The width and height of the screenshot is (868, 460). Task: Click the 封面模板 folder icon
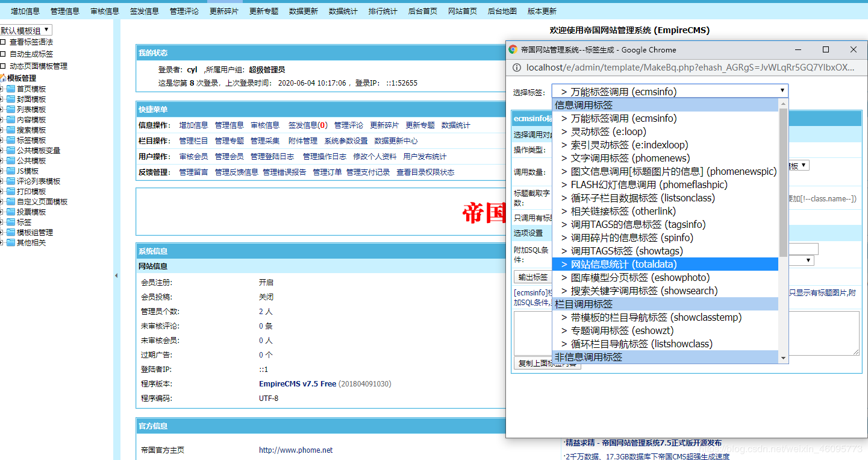11,98
